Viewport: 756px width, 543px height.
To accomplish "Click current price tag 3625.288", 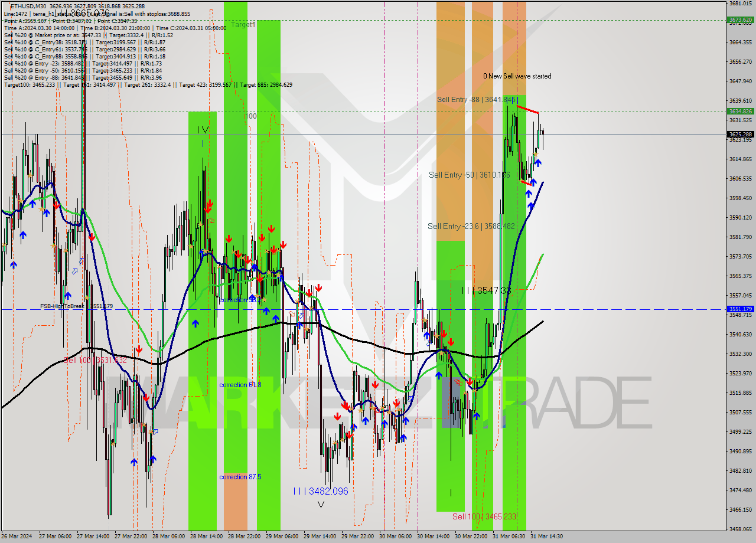I will [741, 134].
